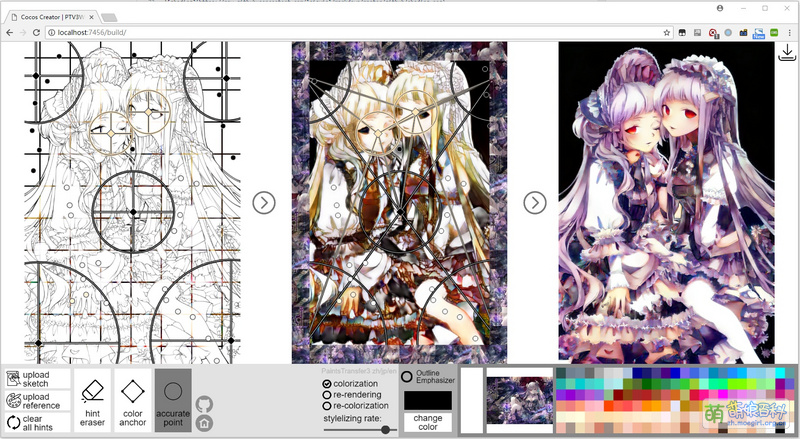Download the result with the download icon
Image resolution: width=800 pixels, height=439 pixels.
point(787,54)
